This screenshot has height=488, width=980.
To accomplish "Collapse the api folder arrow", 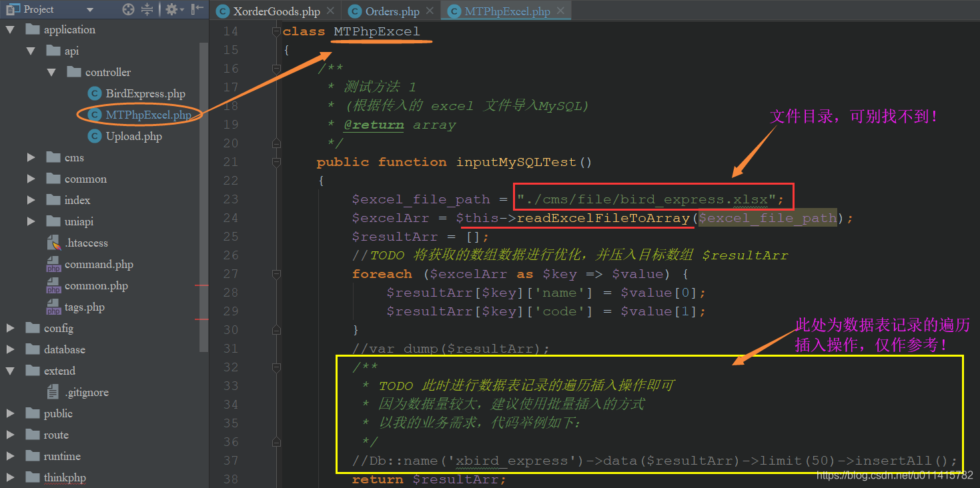I will click(31, 51).
